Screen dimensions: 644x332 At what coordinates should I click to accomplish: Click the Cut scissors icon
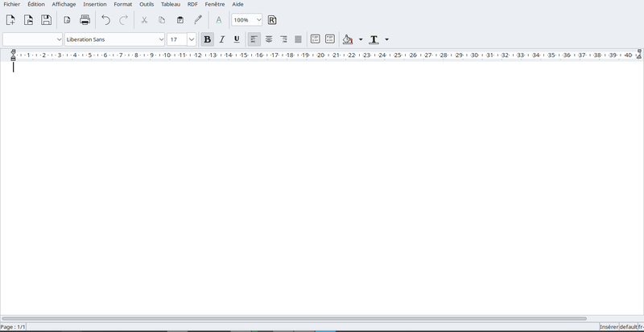pyautogui.click(x=144, y=20)
